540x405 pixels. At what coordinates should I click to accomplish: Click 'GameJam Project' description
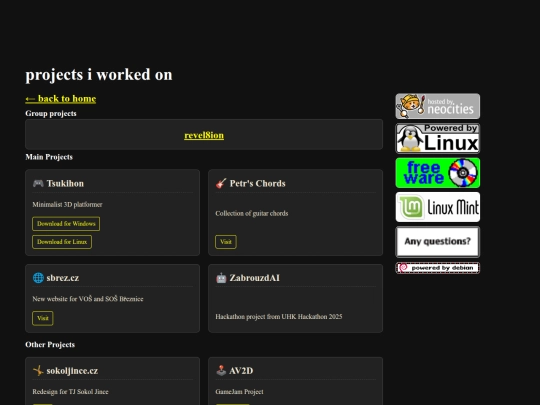tap(239, 392)
